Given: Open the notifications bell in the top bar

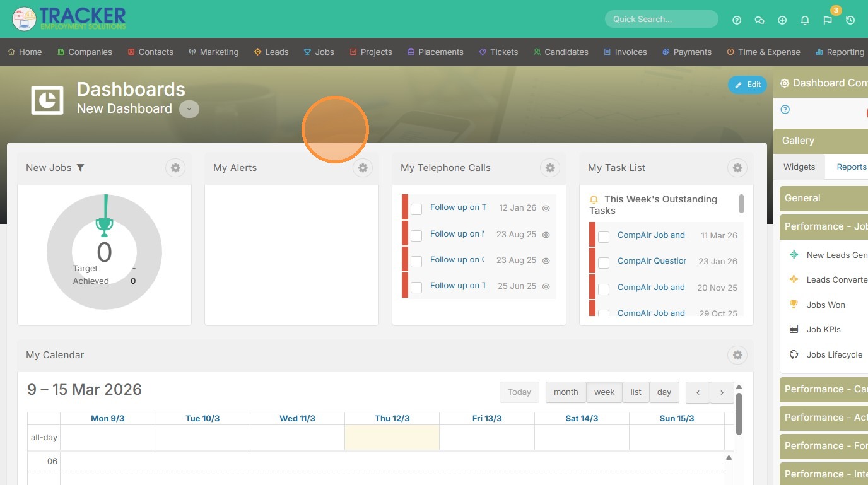Looking at the screenshot, I should coord(805,20).
